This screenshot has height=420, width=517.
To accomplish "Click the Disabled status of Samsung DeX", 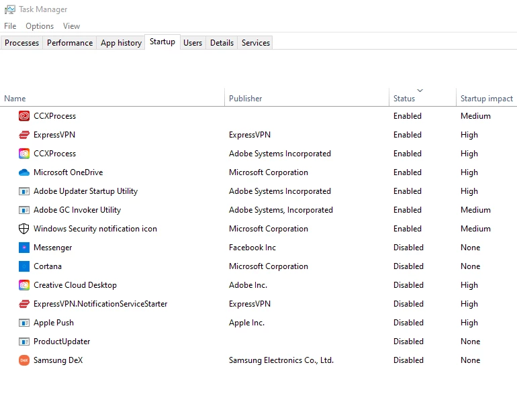I will 408,360.
